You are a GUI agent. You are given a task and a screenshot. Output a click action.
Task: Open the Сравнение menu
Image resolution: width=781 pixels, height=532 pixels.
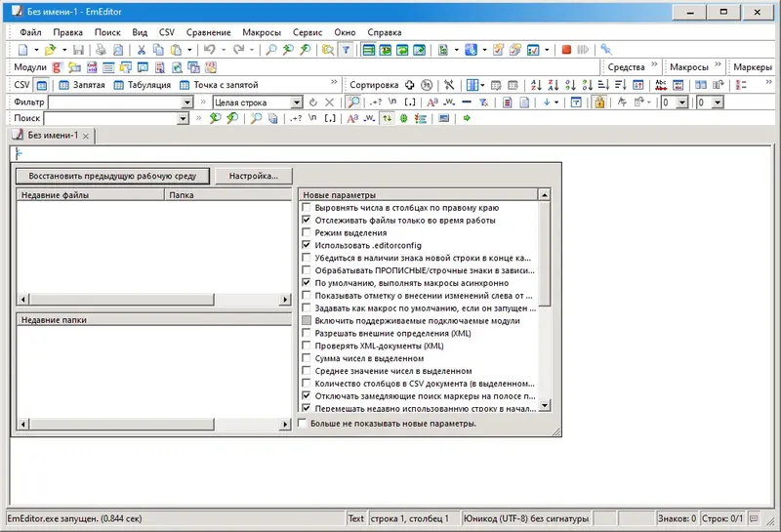pyautogui.click(x=209, y=32)
